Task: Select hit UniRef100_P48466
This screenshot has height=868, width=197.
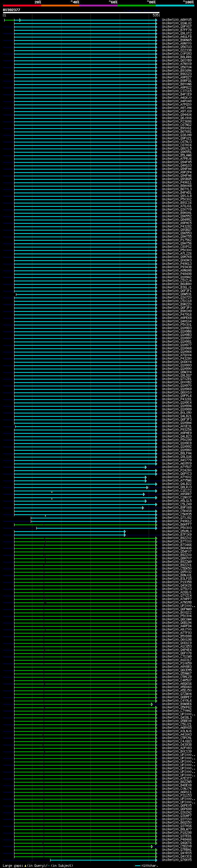Action: click(177, 839)
